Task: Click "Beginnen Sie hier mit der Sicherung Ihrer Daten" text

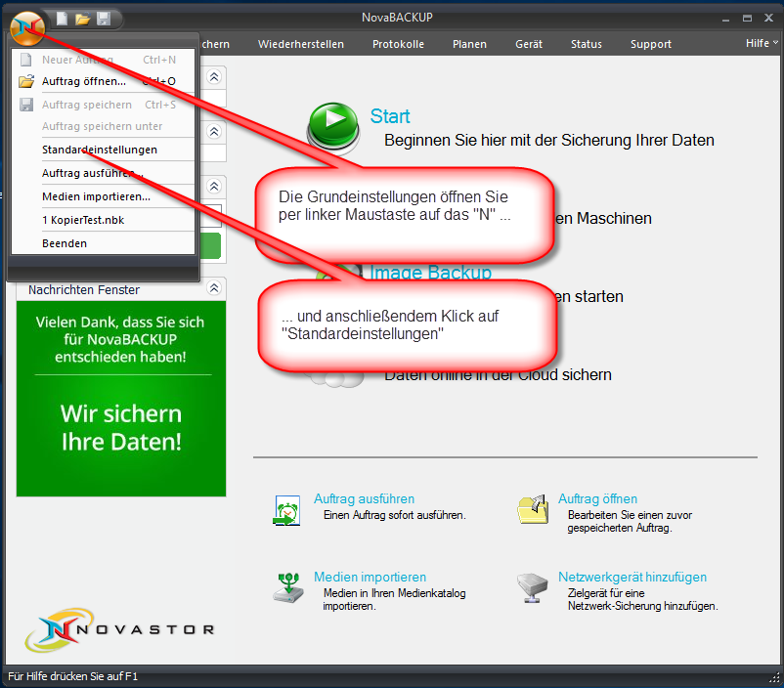Action: pyautogui.click(x=549, y=140)
